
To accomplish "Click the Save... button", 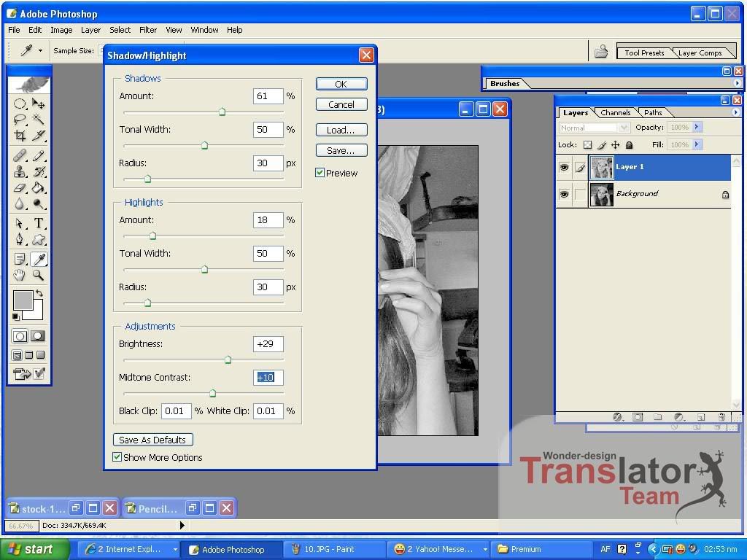I will 341,150.
